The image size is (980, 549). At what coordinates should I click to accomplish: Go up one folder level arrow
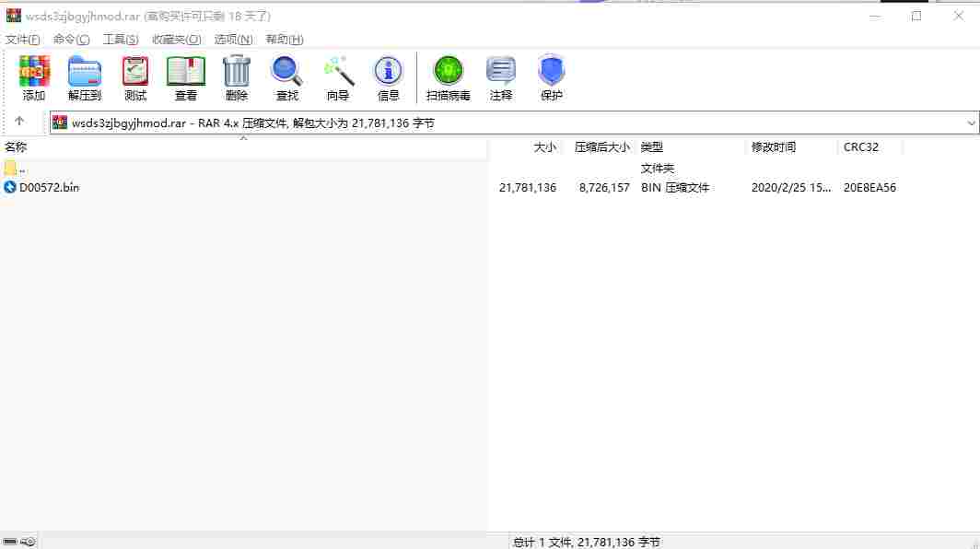pos(19,122)
